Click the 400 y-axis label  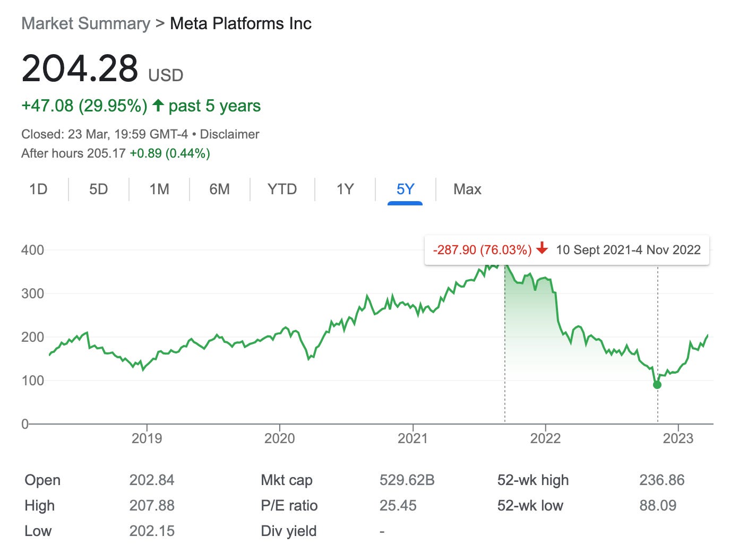click(32, 250)
